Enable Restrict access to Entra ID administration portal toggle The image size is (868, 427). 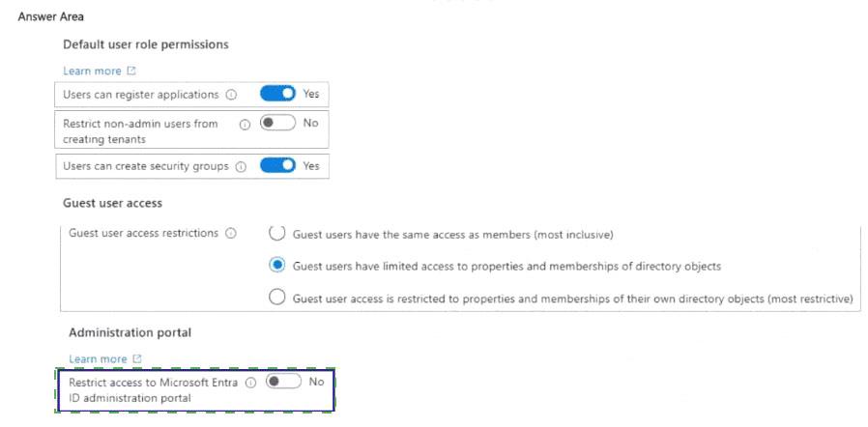[x=283, y=382]
